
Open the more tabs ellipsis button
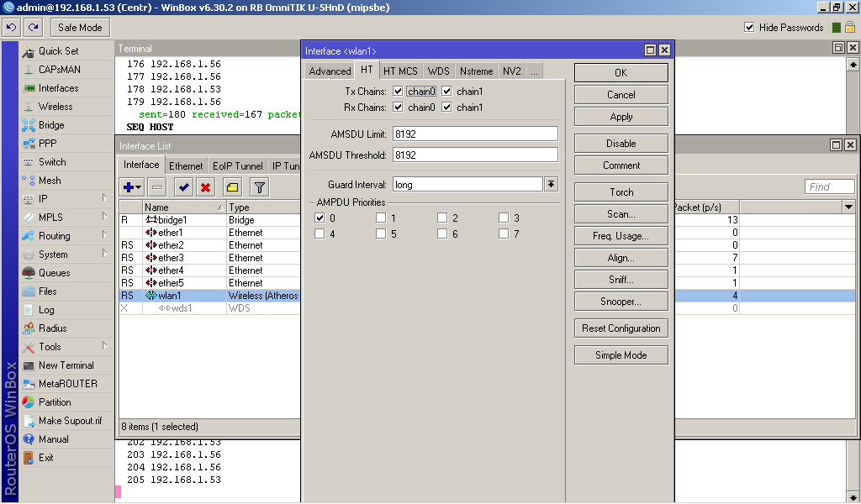tap(534, 71)
